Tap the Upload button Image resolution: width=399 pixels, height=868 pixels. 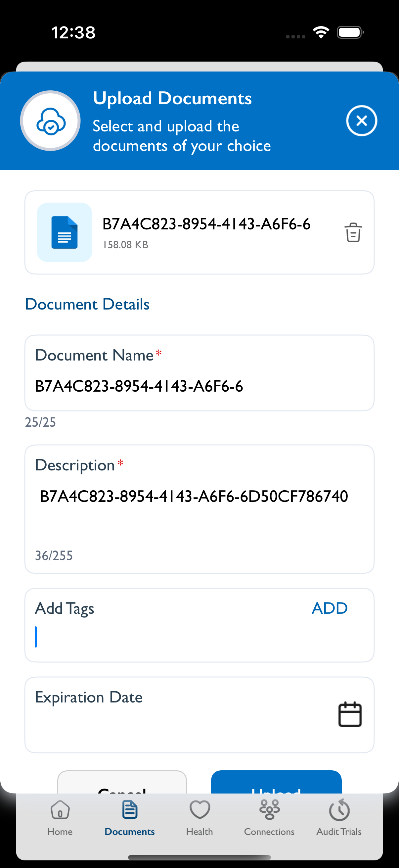pos(276,782)
